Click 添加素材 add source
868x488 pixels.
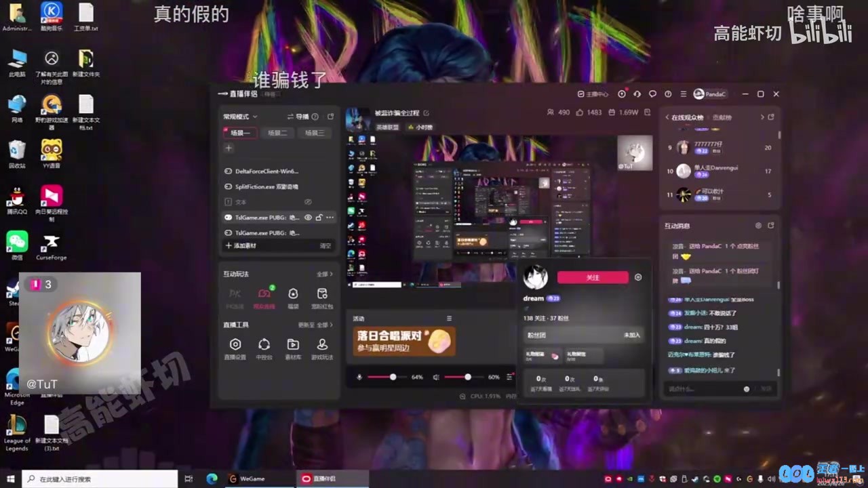241,246
